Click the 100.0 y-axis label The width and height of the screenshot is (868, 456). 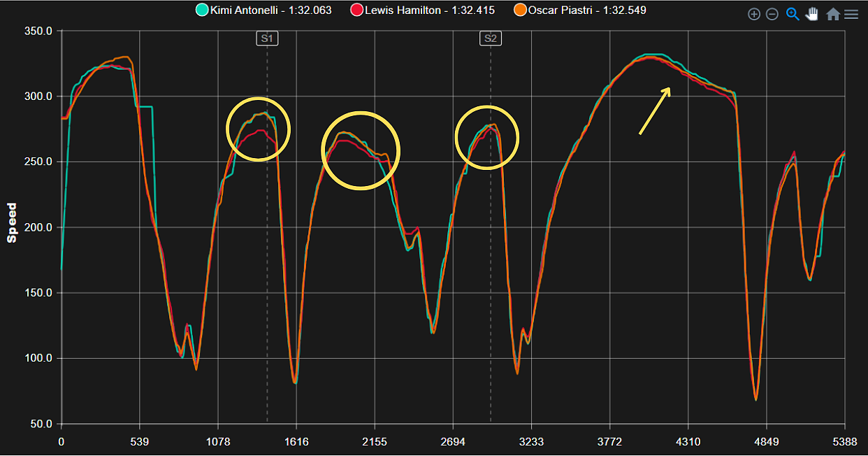tap(39, 359)
